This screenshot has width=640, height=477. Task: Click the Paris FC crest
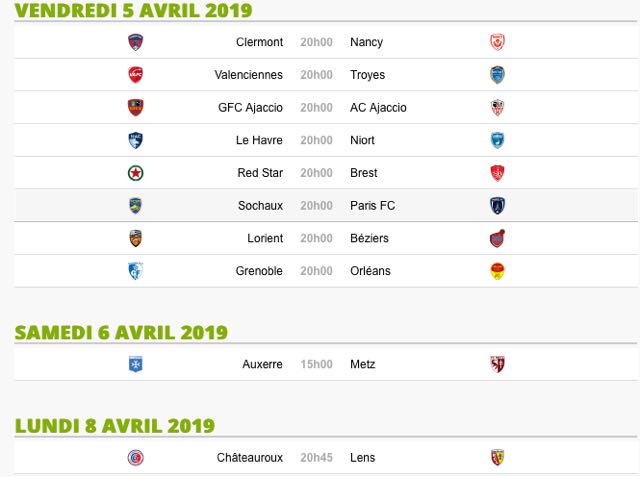click(497, 206)
